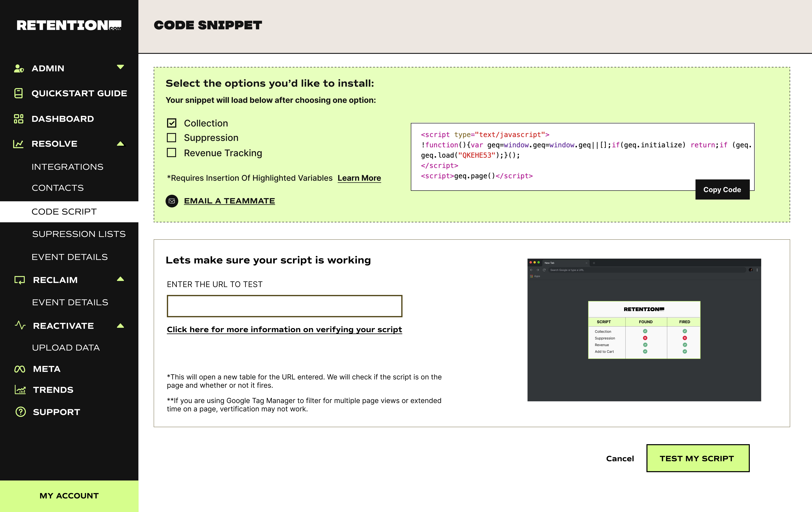812x512 pixels.
Task: Click the Trends graph icon
Action: 20,390
